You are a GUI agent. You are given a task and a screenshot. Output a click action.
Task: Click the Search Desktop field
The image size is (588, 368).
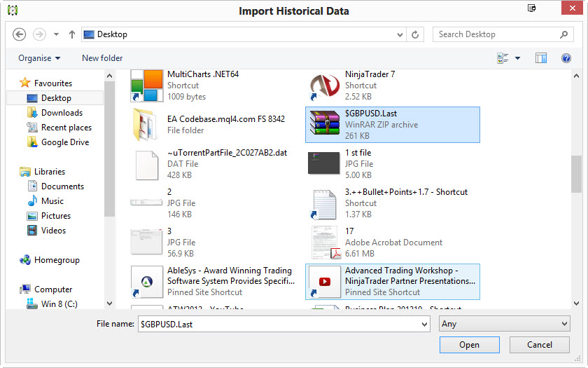497,34
